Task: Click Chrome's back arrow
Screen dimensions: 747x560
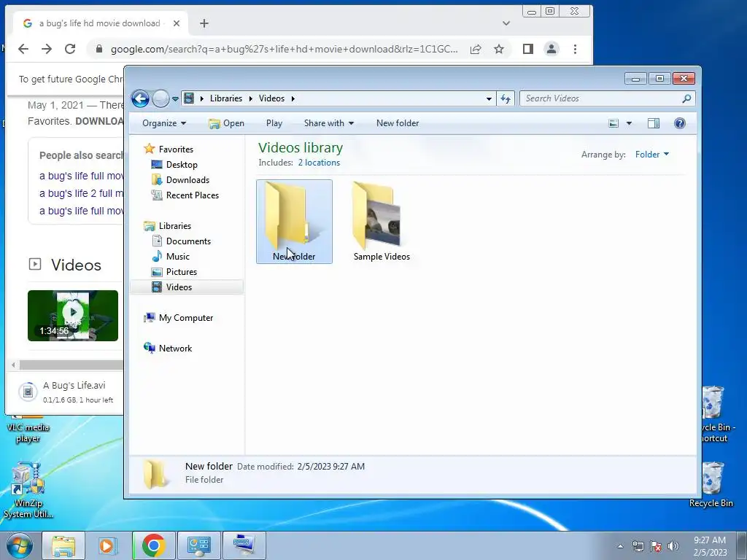Action: [x=23, y=49]
